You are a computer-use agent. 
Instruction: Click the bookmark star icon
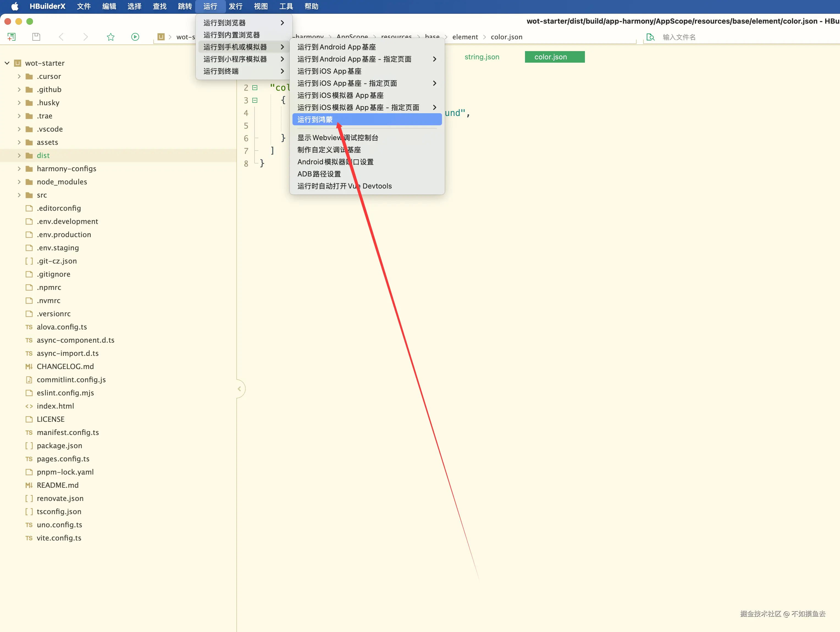(x=110, y=37)
